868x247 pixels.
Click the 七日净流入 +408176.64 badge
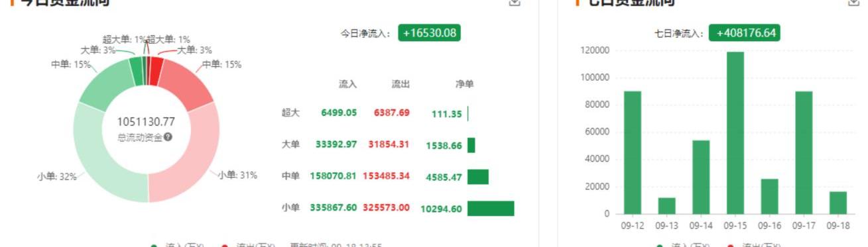744,33
